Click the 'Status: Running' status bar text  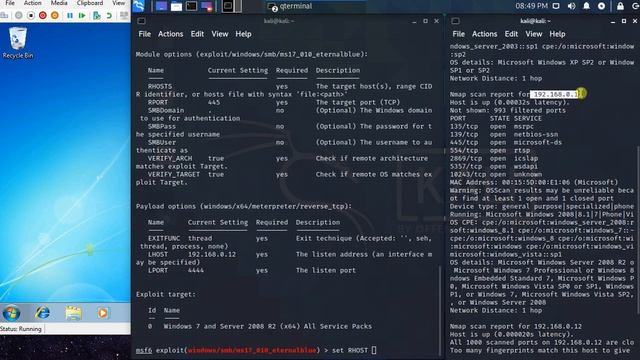tap(21, 329)
